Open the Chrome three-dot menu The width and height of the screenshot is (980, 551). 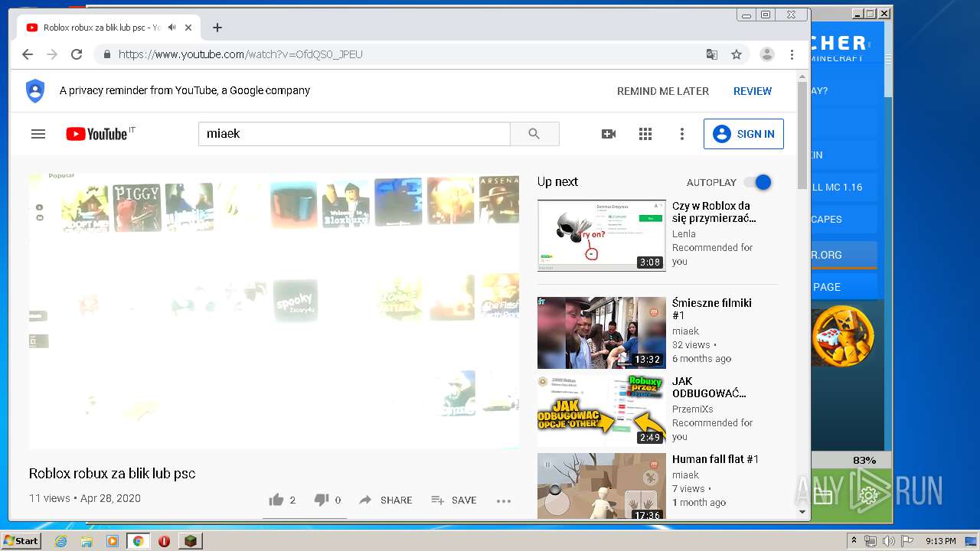click(x=792, y=54)
